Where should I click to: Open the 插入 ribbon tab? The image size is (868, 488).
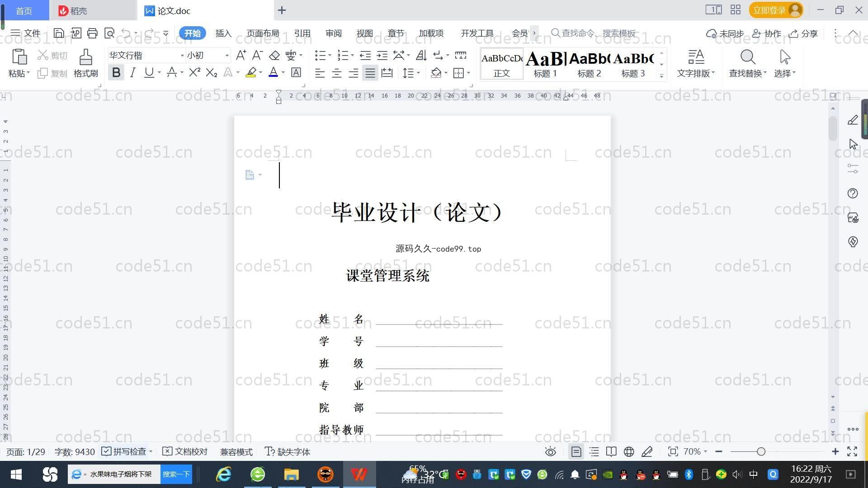pos(223,33)
